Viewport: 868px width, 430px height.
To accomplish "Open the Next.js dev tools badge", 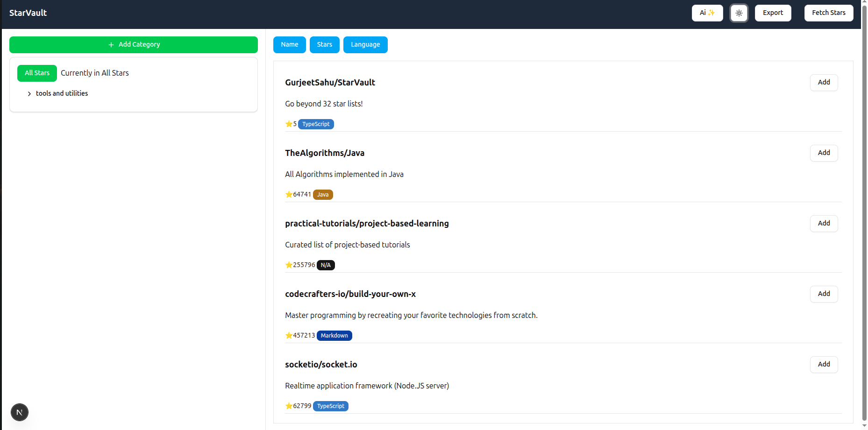I will 19,412.
